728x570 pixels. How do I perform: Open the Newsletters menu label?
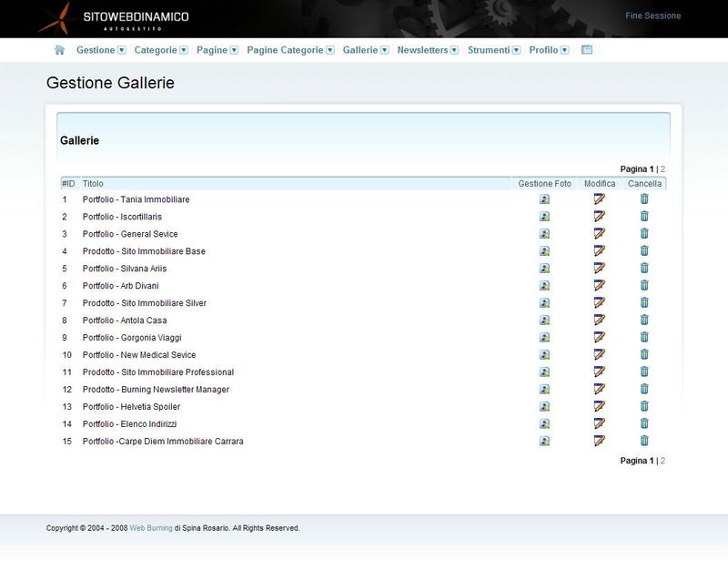(422, 50)
